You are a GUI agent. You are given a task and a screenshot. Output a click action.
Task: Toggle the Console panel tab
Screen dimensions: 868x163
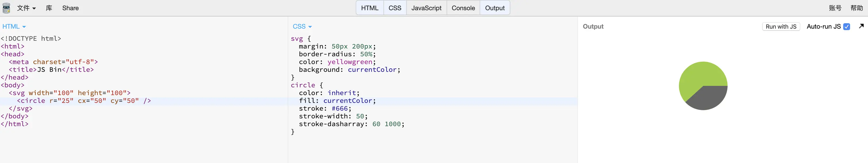tap(463, 8)
